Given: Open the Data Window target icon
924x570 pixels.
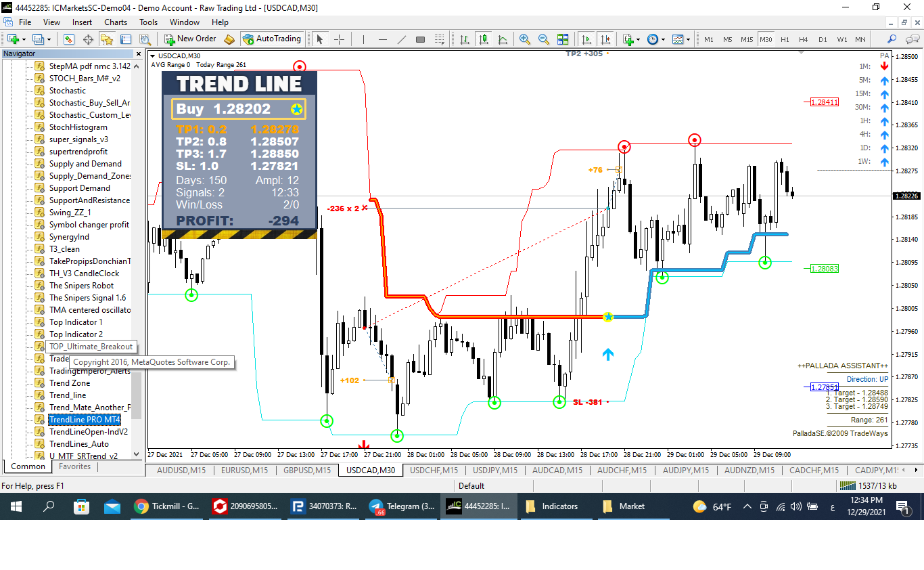Looking at the screenshot, I should pyautogui.click(x=88, y=39).
